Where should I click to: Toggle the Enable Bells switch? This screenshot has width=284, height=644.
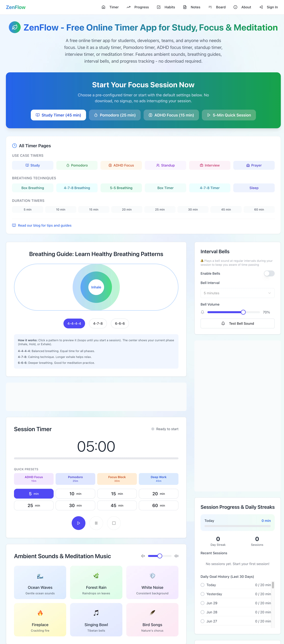tap(269, 273)
